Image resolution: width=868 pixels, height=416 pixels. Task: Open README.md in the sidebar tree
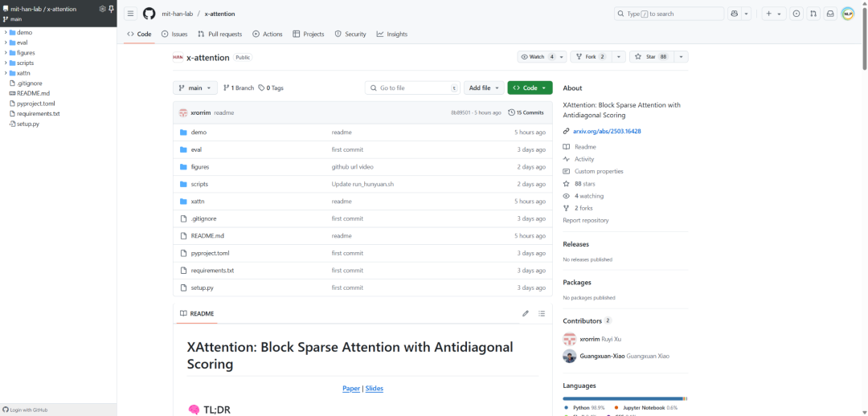click(33, 93)
